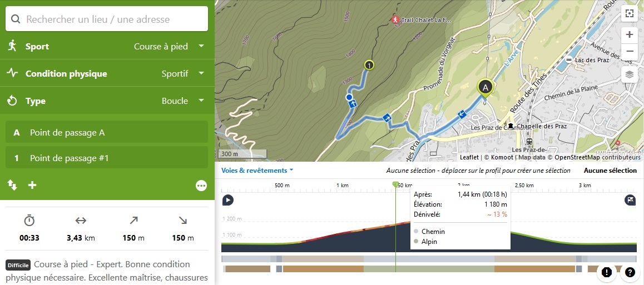Click the exclamation alert icon
The height and width of the screenshot is (285, 644).
tap(607, 272)
